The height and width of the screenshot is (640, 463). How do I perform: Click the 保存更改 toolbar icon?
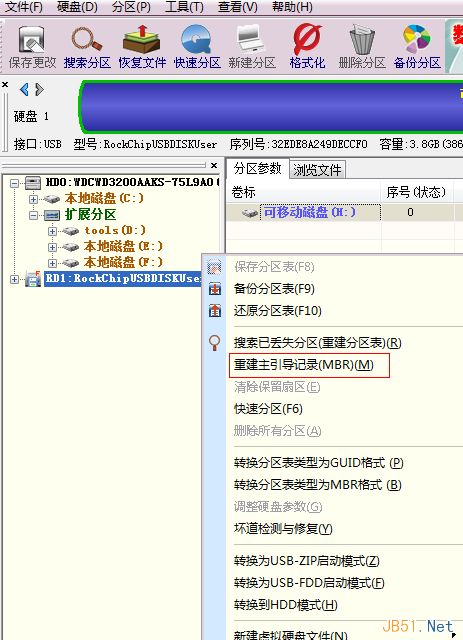point(32,40)
